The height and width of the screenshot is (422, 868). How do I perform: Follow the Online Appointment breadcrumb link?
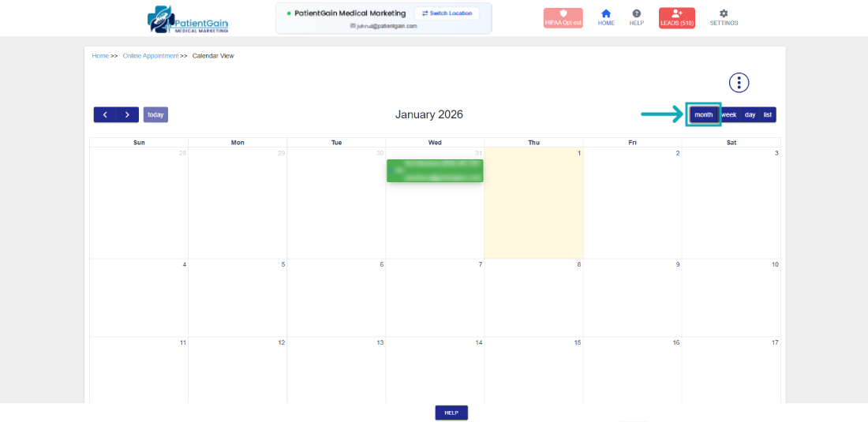(151, 56)
